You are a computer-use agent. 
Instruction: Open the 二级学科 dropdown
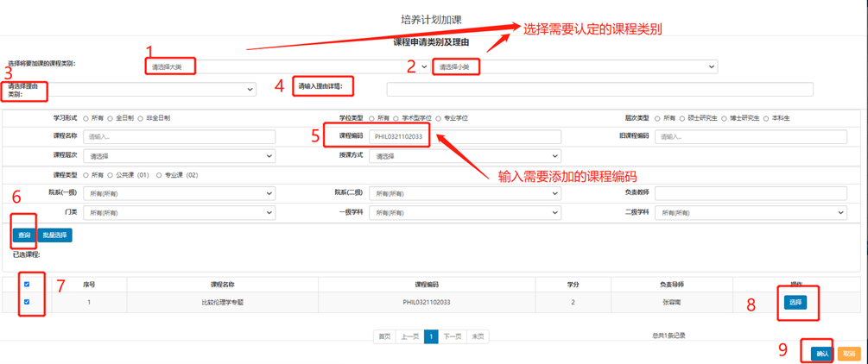click(x=751, y=212)
